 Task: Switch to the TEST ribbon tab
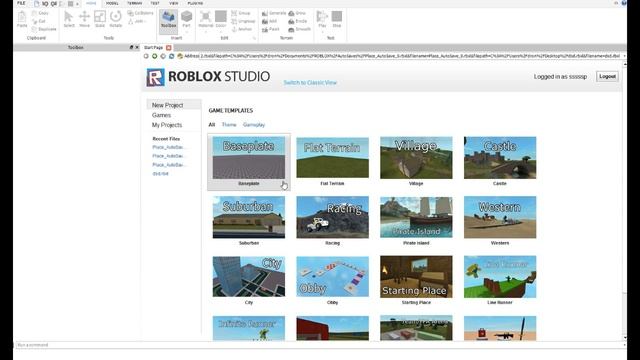(155, 3)
